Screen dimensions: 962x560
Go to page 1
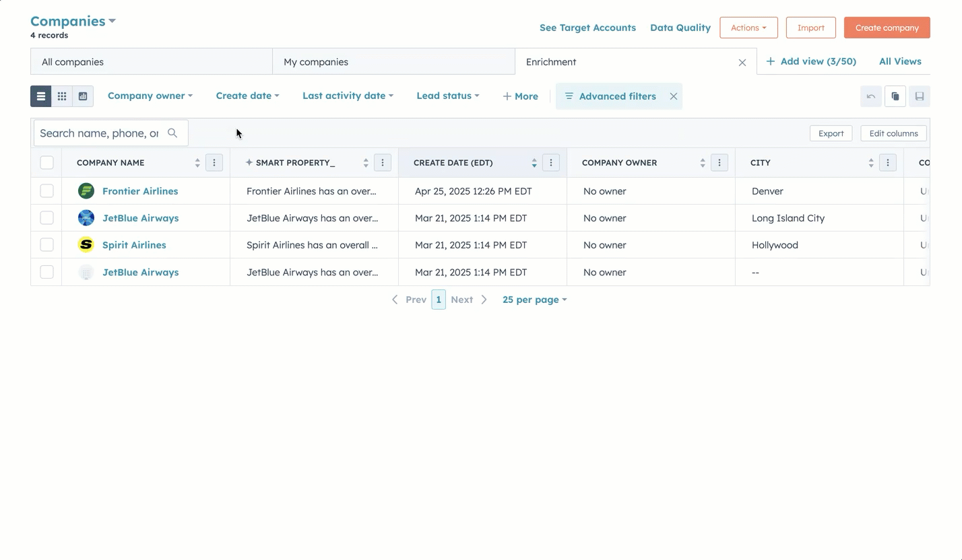[x=439, y=300]
